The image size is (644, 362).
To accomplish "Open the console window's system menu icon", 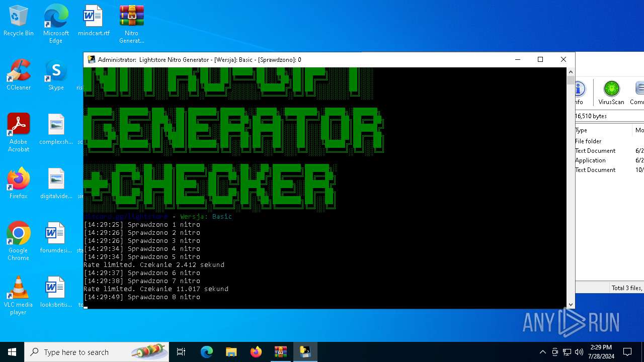I will point(91,59).
